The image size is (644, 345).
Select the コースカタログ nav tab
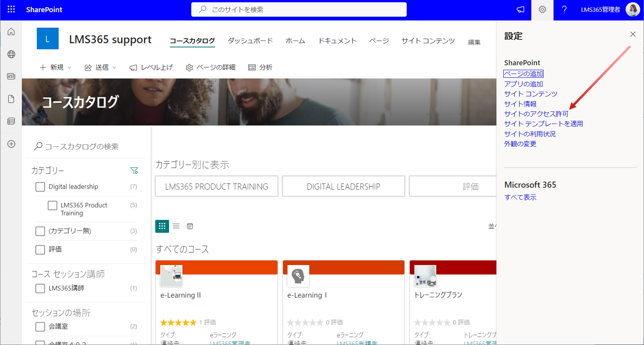(x=192, y=41)
